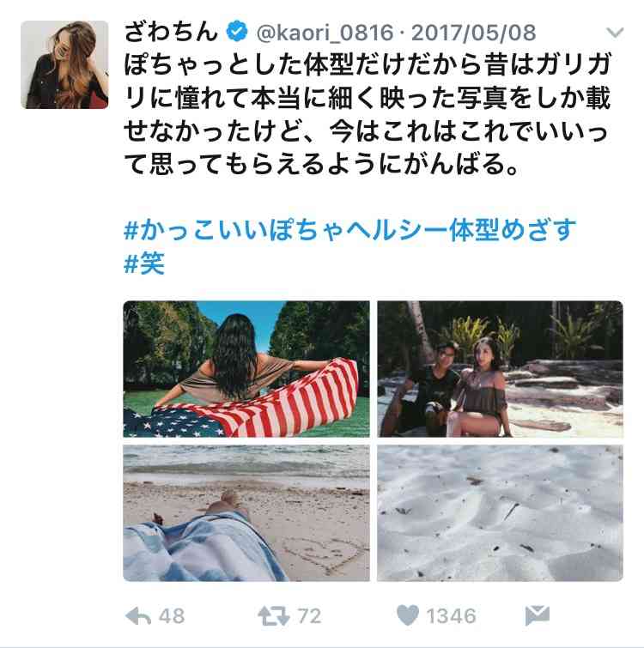
Task: Click the retweet icon
Action: 273,616
